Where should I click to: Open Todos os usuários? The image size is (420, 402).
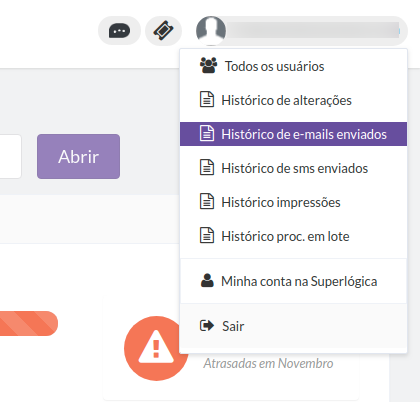293,66
